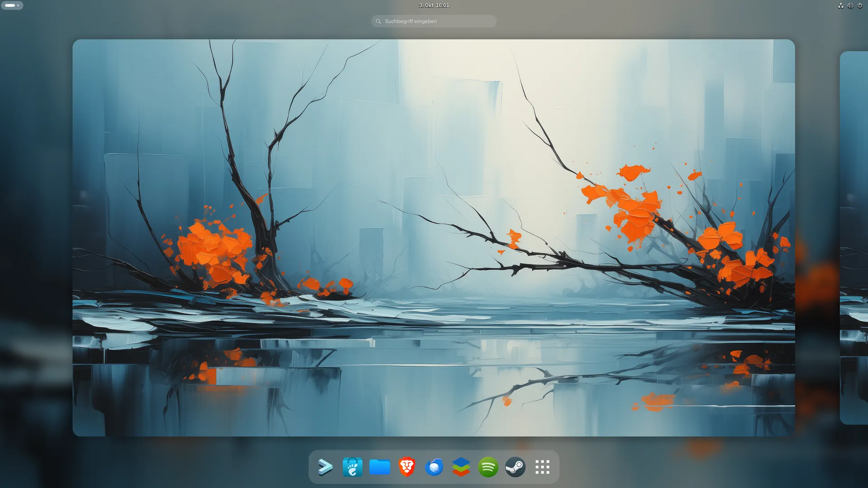The width and height of the screenshot is (868, 488).
Task: Open the Thunderbird mail client
Action: [434, 467]
